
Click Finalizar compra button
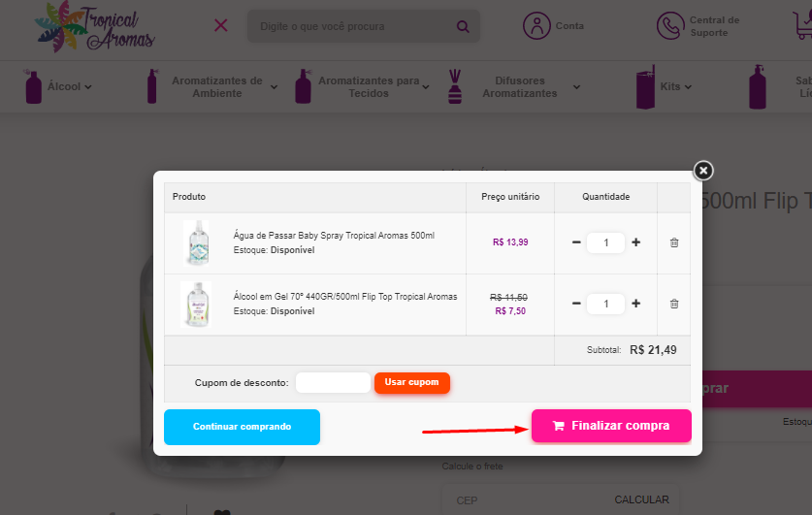tap(611, 426)
